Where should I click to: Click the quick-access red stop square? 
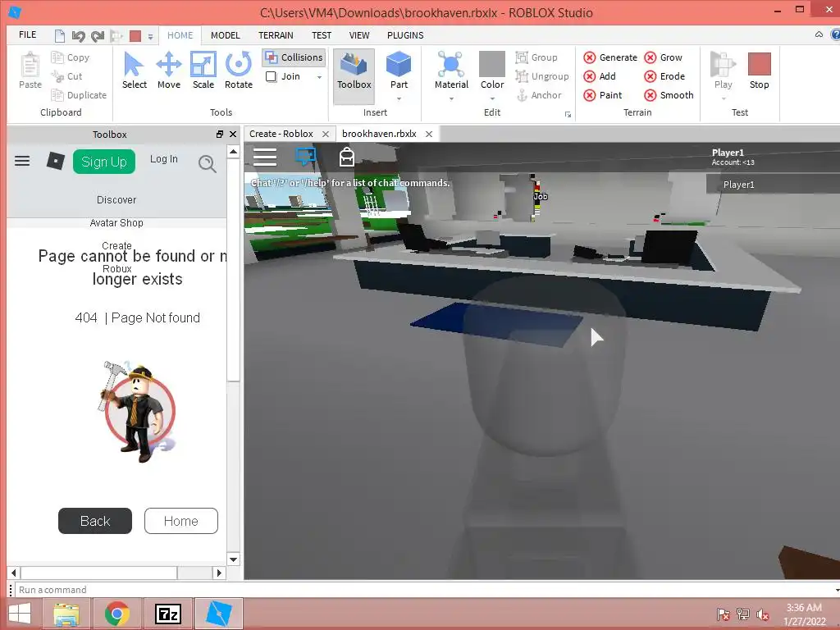(135, 36)
